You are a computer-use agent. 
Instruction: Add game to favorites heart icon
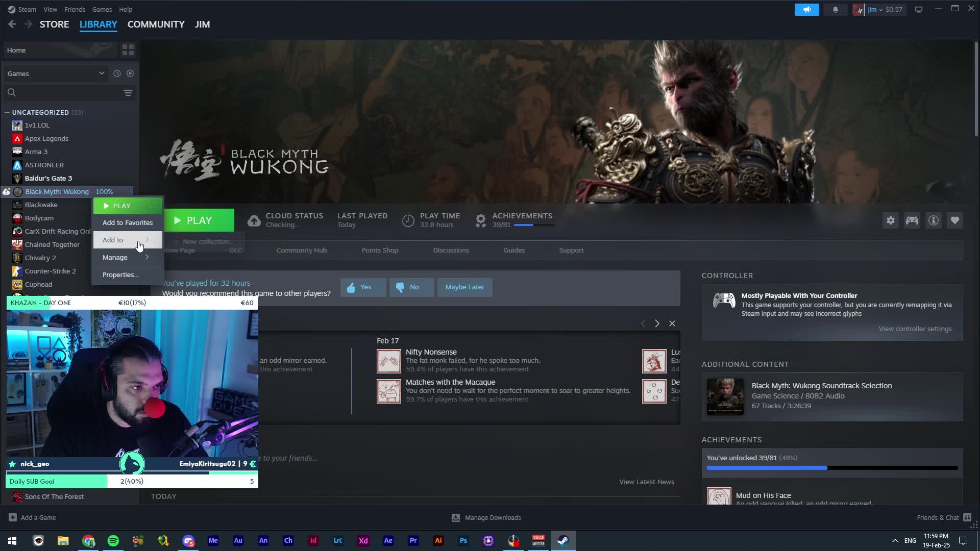click(955, 220)
